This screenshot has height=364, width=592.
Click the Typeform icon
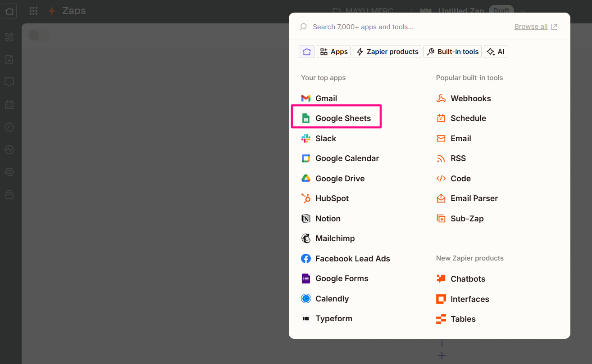click(x=306, y=319)
